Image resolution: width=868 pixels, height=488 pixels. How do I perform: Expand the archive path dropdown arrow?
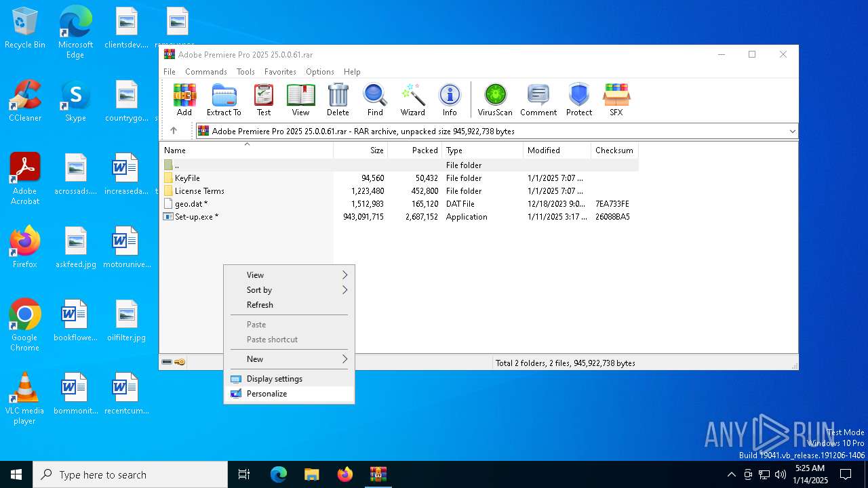[792, 131]
